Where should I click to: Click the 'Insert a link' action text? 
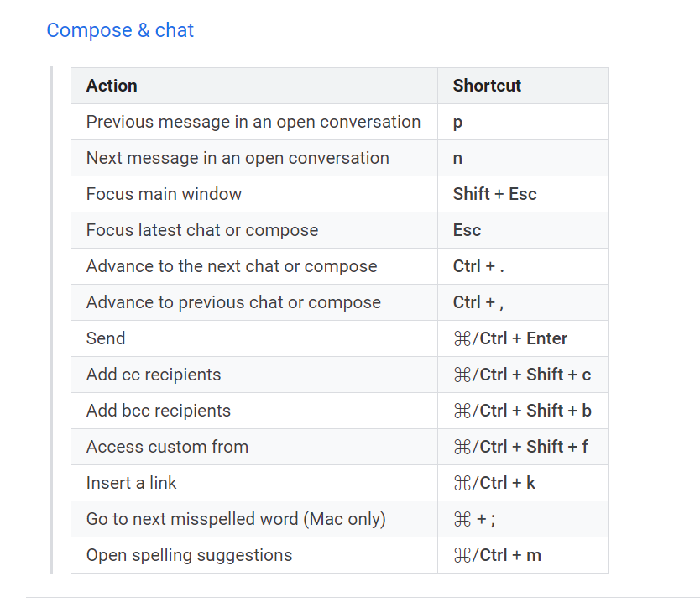pos(131,483)
